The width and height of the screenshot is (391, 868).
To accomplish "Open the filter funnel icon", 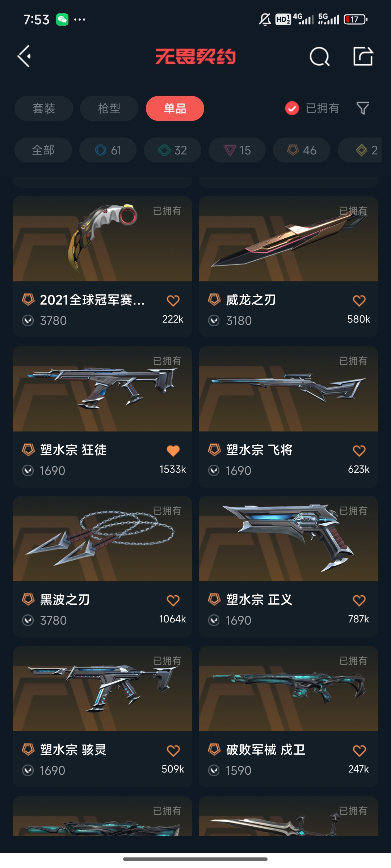I will [x=363, y=108].
